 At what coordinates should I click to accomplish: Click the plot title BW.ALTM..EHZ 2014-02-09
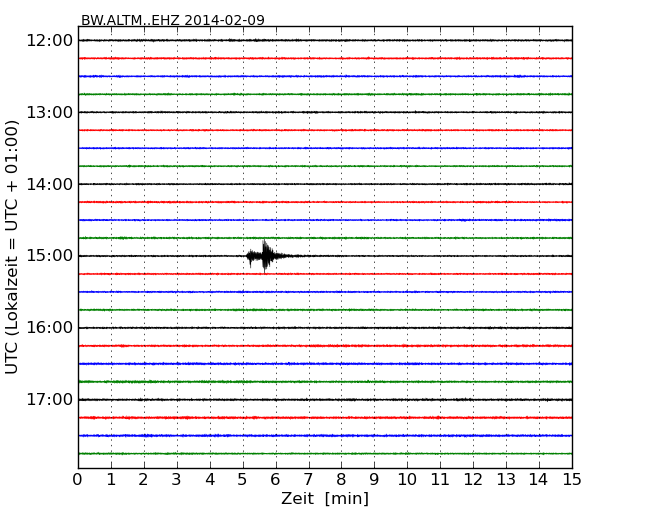[172, 20]
